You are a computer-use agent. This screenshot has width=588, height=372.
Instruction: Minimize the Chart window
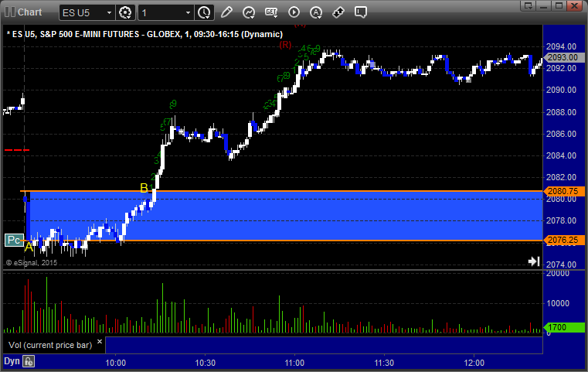click(x=544, y=5)
